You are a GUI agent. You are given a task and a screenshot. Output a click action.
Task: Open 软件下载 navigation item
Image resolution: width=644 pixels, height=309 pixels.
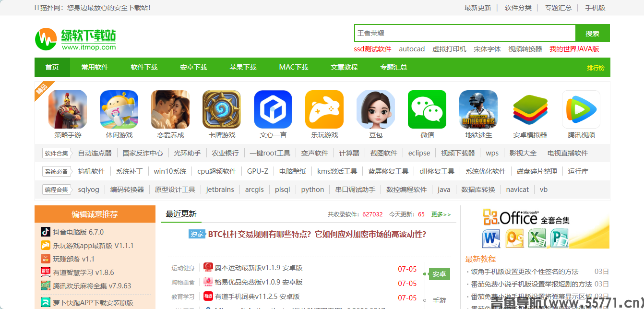point(144,67)
